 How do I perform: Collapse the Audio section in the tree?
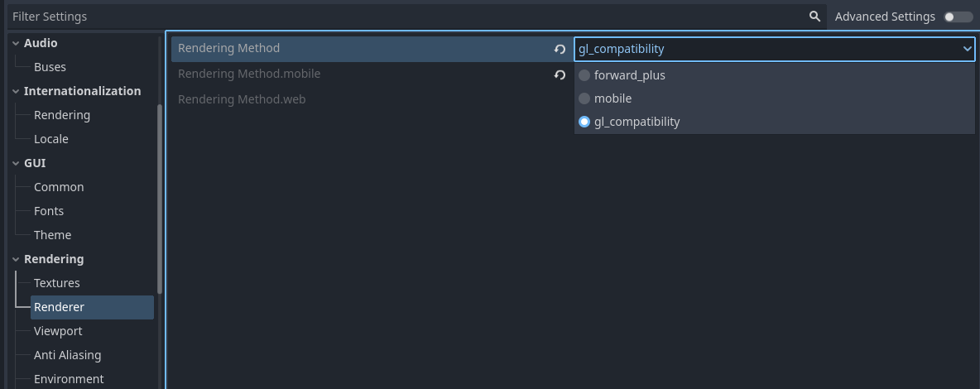click(x=16, y=43)
